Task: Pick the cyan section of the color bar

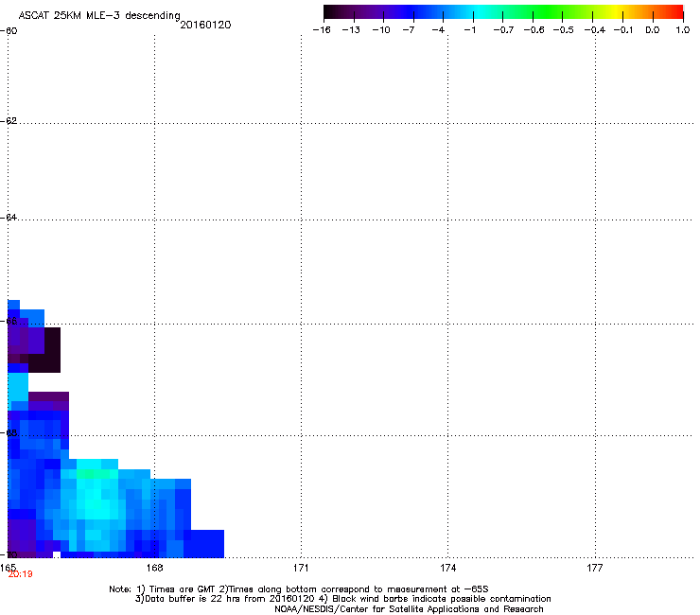Action: (478, 11)
